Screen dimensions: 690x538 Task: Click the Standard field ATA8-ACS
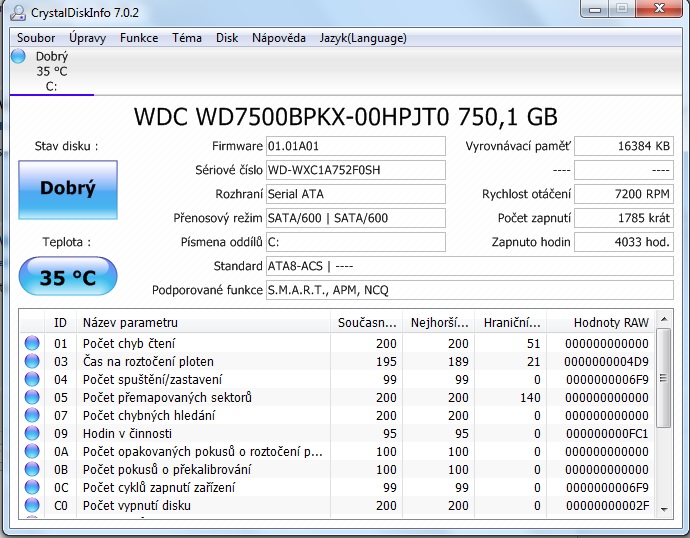click(470, 266)
